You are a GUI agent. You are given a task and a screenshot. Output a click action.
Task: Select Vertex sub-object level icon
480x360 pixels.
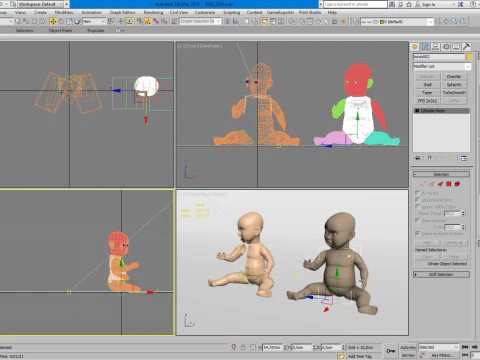point(423,184)
